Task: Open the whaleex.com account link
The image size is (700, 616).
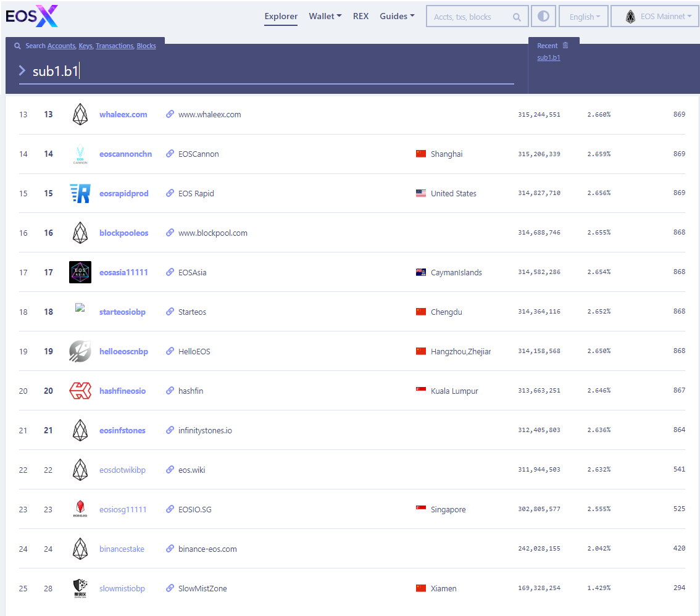Action: click(x=123, y=114)
